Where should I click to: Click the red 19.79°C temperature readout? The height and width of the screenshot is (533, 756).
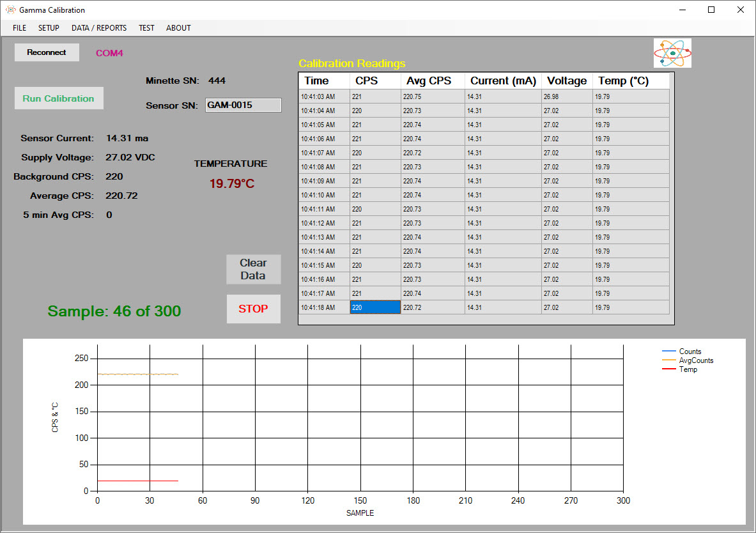pos(232,184)
